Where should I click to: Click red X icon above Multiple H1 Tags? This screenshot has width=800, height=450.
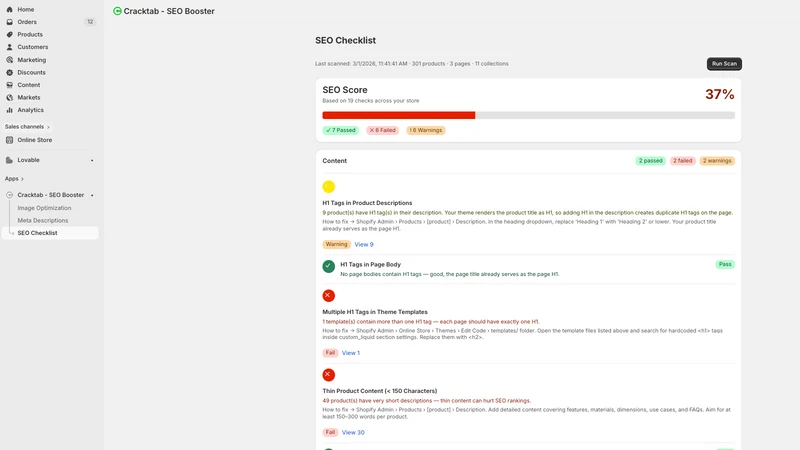click(329, 295)
